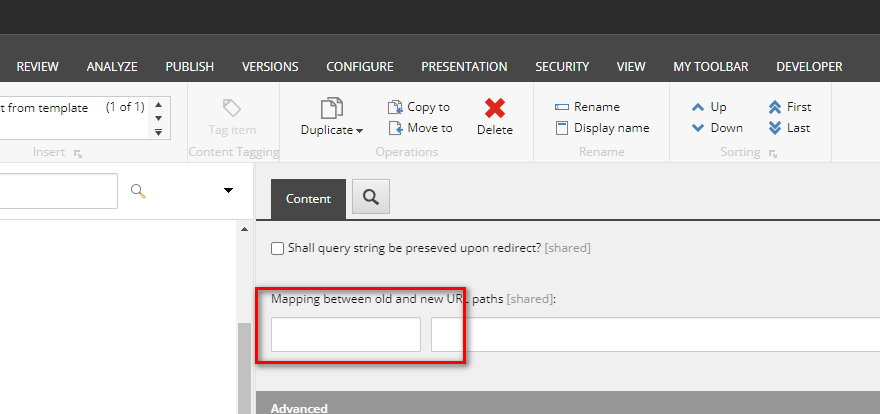The image size is (880, 414).
Task: Click the search tab magnifier button
Action: click(370, 196)
